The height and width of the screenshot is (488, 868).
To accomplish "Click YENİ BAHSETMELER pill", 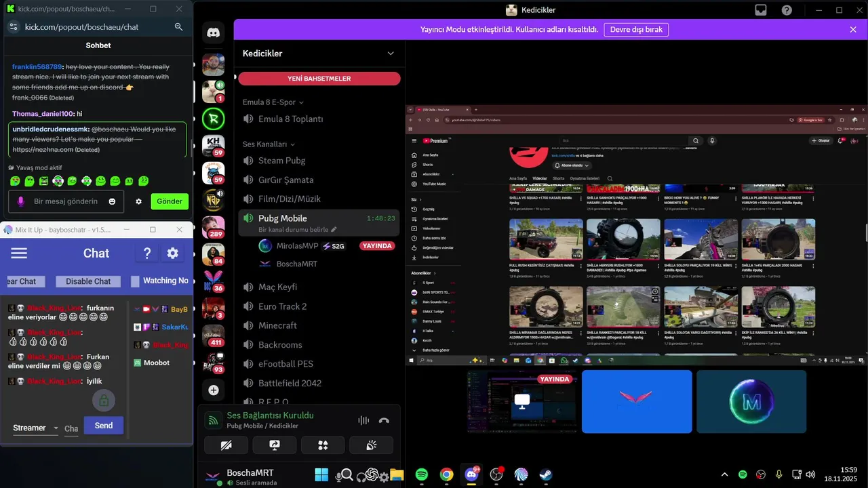I will [319, 79].
